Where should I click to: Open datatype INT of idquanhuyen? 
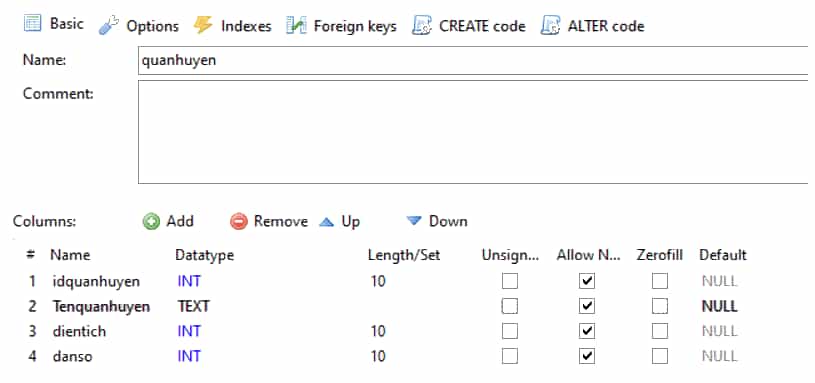(189, 282)
